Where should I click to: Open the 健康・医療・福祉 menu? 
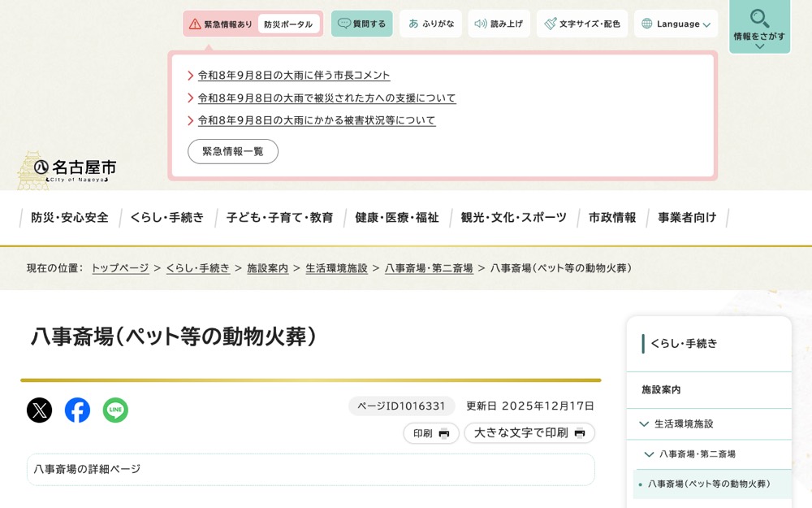tap(397, 218)
